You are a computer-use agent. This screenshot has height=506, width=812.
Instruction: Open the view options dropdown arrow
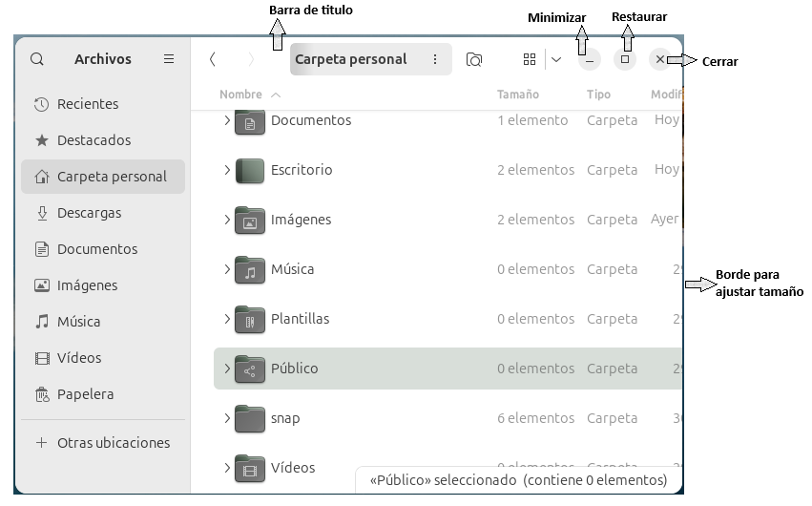click(556, 59)
